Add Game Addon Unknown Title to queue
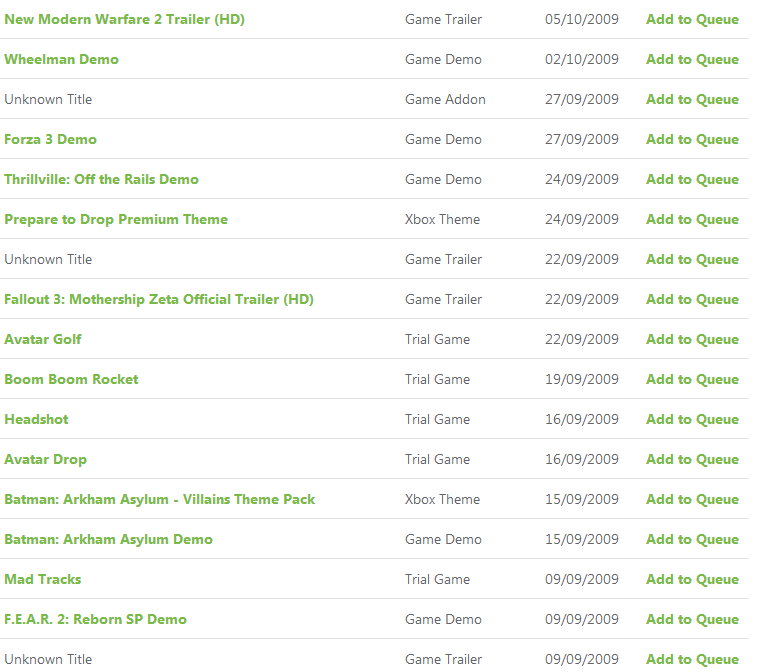The height and width of the screenshot is (672, 763). 692,99
